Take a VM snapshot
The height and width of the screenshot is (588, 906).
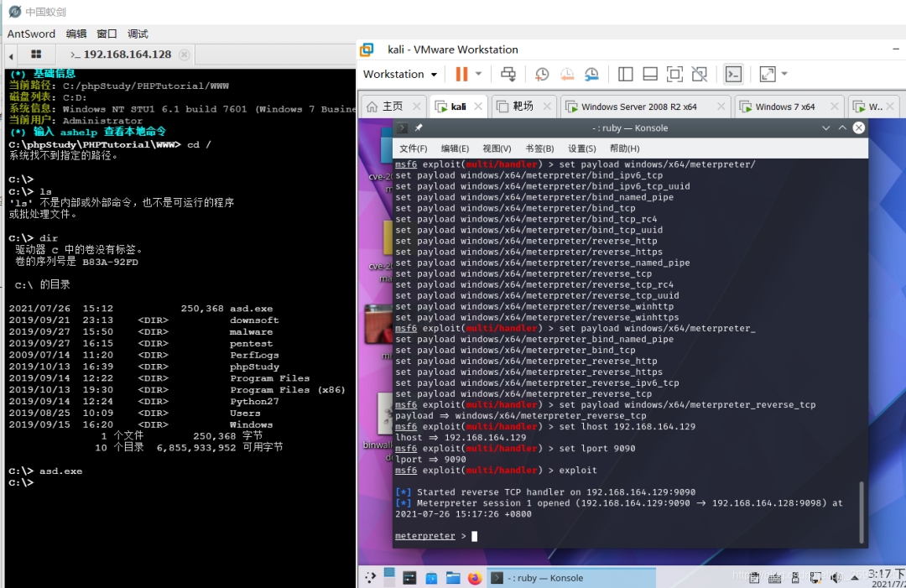[542, 74]
